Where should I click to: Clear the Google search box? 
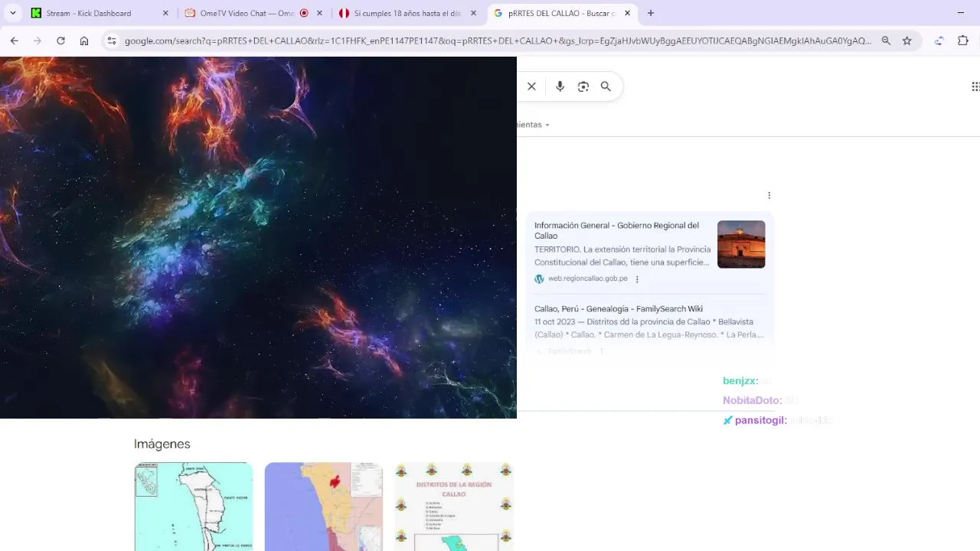(x=531, y=86)
